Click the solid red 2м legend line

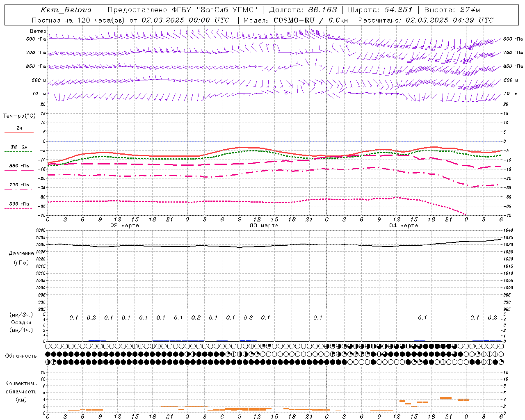tap(19, 132)
